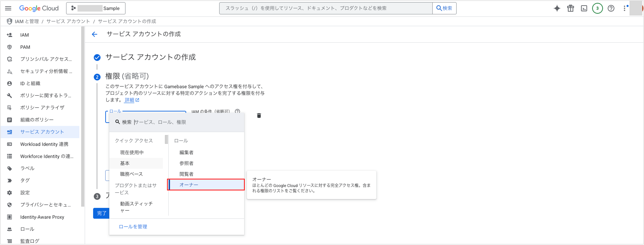The height and width of the screenshot is (245, 644).
Task: Click the 設定 gear icon
Action: [9, 193]
